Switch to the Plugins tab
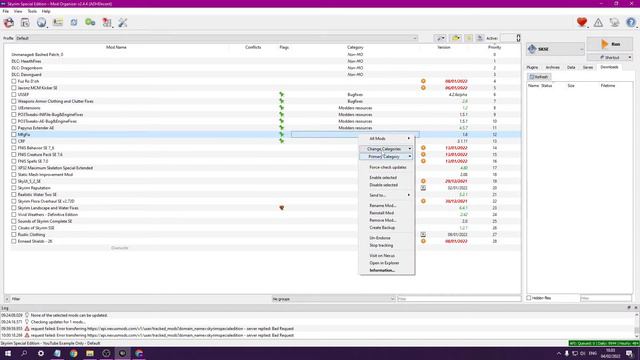Screen dimensions: 640x360 [532, 67]
